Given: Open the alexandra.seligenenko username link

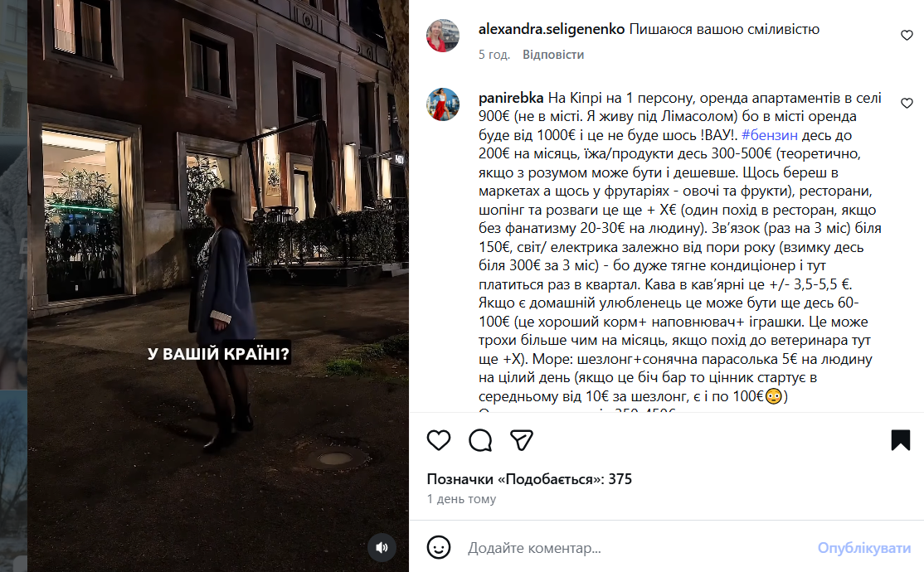Looking at the screenshot, I should (x=551, y=29).
